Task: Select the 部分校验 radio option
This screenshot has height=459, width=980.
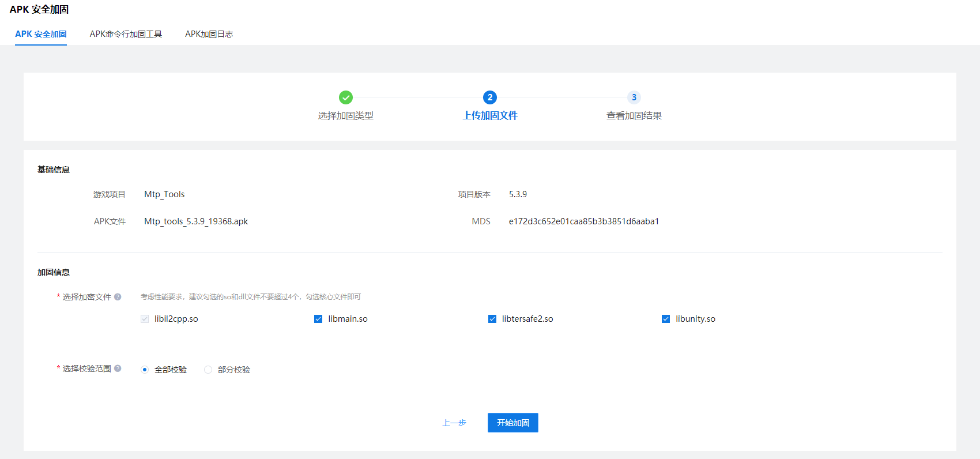Action: [208, 370]
